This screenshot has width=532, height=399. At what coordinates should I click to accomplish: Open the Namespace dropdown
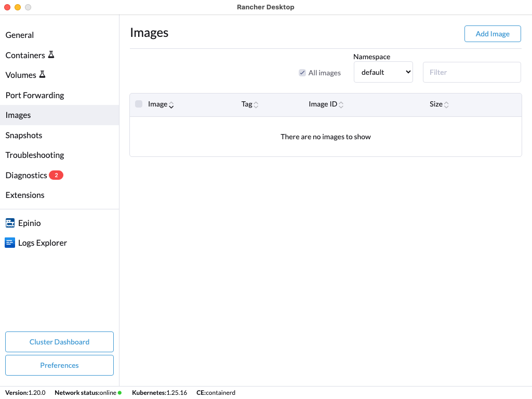383,72
